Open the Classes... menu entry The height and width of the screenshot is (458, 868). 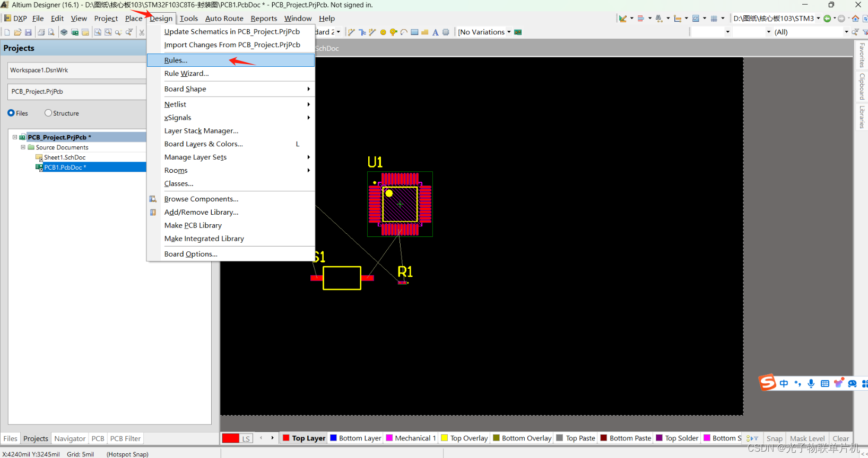[231, 184]
